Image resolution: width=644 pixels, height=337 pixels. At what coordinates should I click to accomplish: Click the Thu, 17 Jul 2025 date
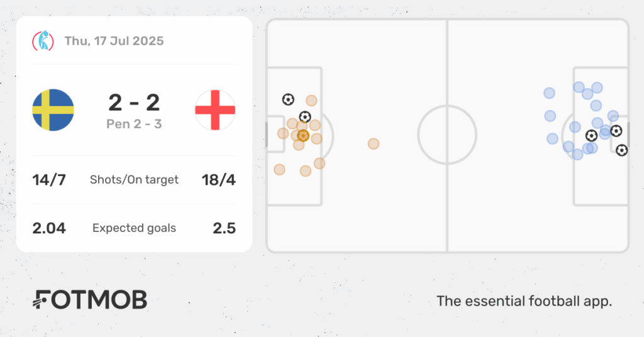(114, 41)
